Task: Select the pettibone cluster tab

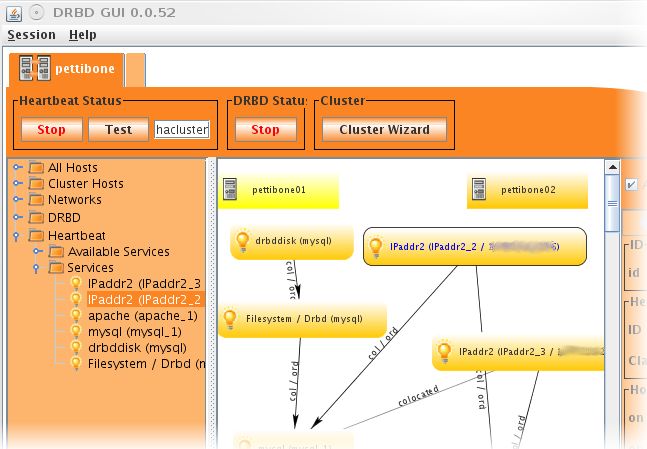Action: coord(66,69)
